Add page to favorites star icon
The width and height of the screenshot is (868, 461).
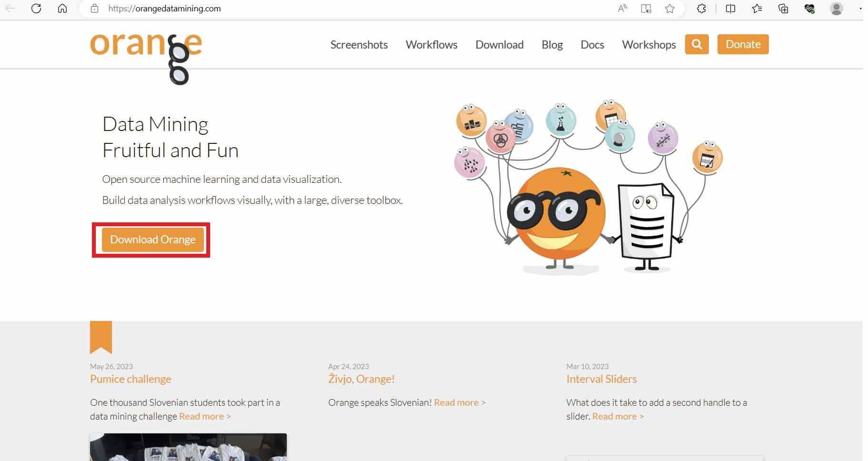pos(670,9)
